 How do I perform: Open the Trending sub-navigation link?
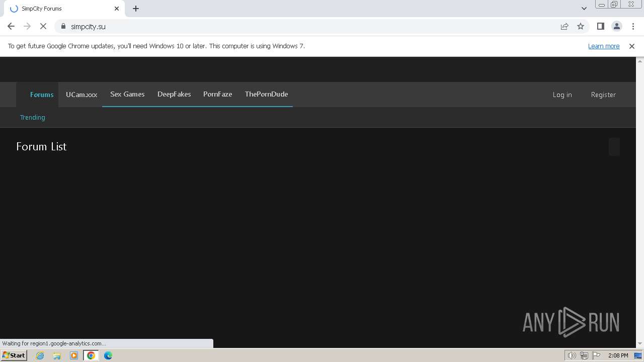pyautogui.click(x=33, y=117)
